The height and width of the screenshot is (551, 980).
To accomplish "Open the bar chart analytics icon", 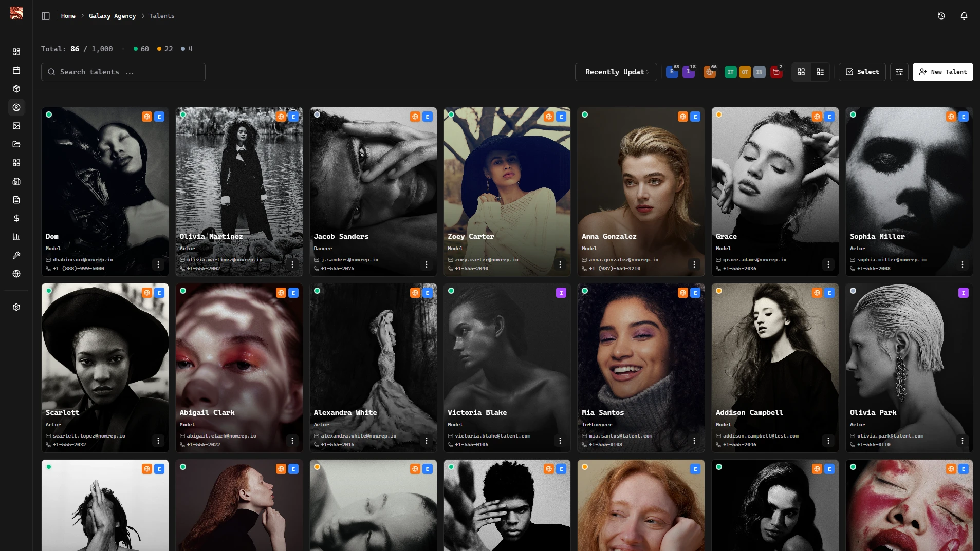I will [16, 237].
